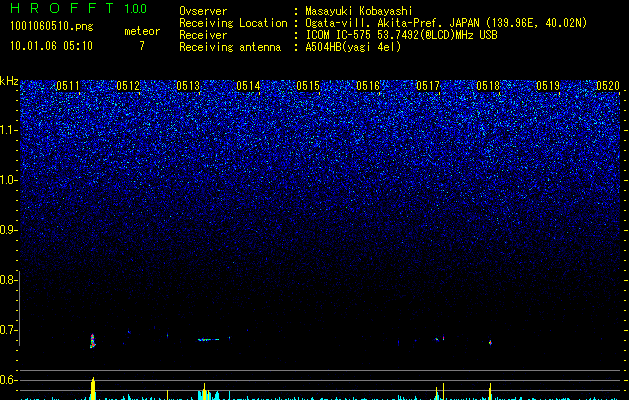Select the filename 1001060510.png

click(52, 26)
